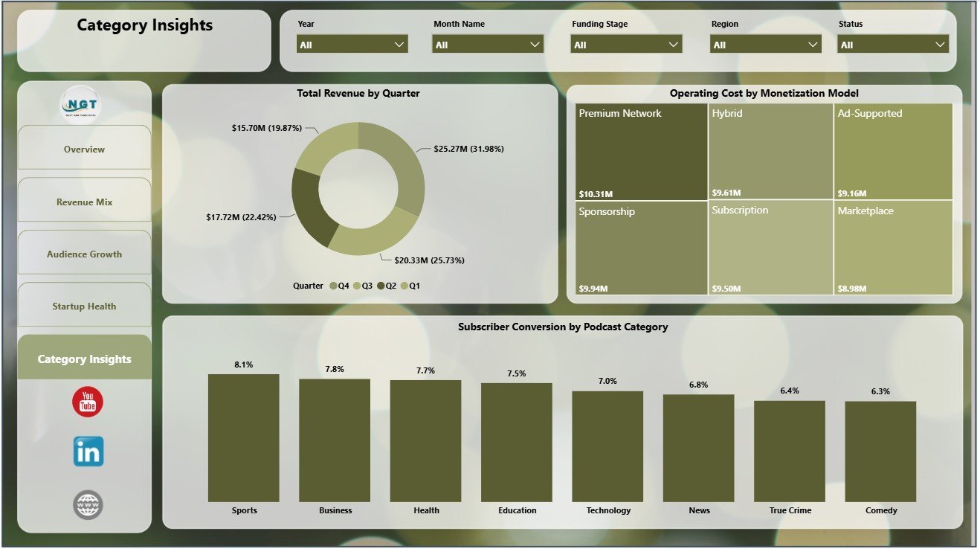Open the YouTube icon link
Viewport: 980px width, 549px height.
(88, 402)
